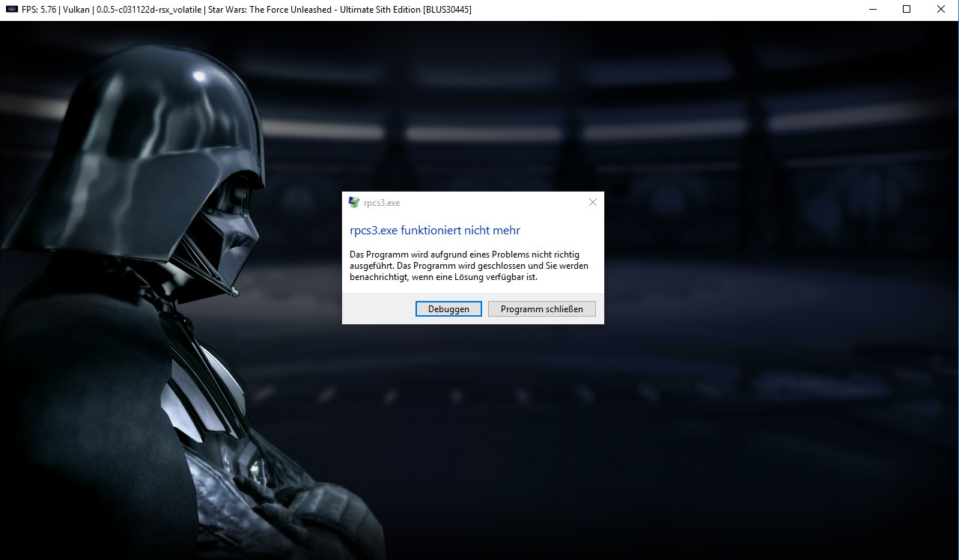Minimize the RPCS3 game window
This screenshot has height=560, width=959.
click(x=872, y=10)
